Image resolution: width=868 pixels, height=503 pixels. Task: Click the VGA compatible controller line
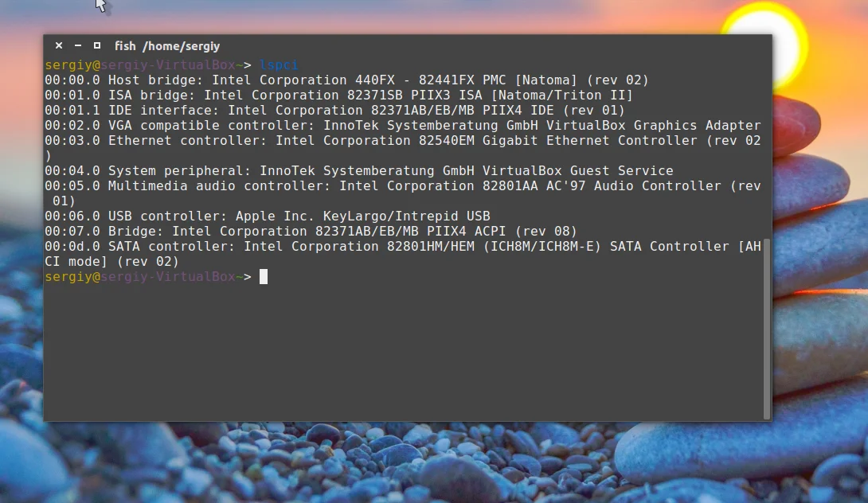coord(402,126)
